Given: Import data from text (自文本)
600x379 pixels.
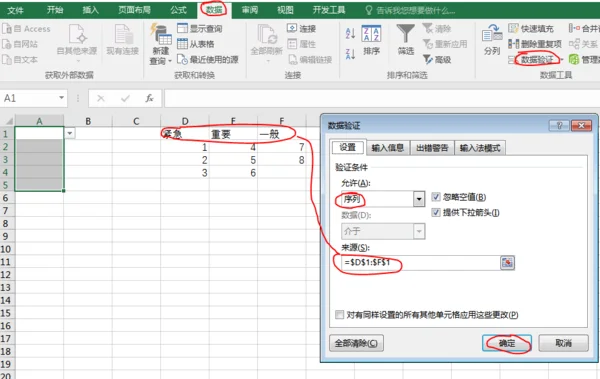Looking at the screenshot, I should (x=20, y=59).
